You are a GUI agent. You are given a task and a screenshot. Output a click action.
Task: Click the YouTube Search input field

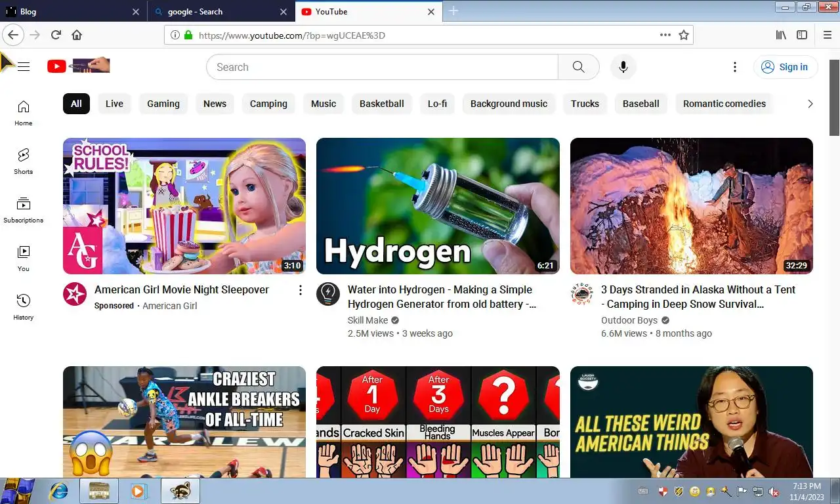point(382,67)
